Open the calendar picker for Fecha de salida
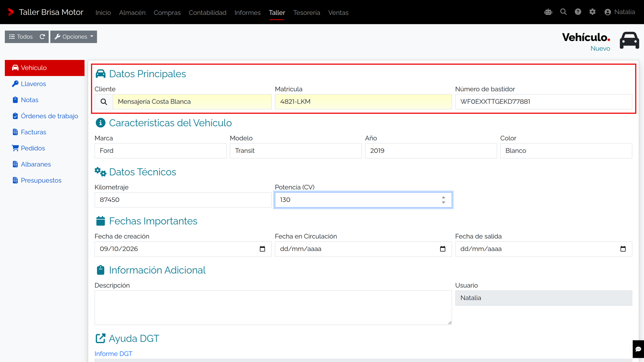 pos(623,249)
